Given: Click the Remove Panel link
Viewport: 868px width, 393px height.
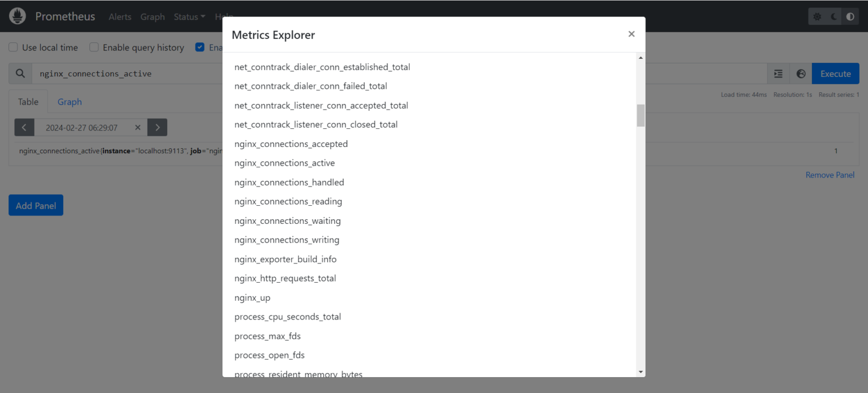Looking at the screenshot, I should [x=830, y=175].
